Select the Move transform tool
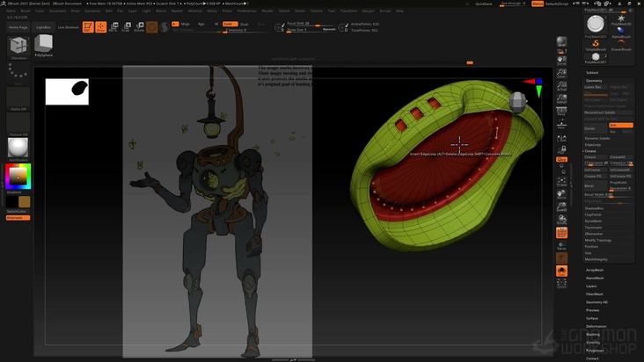Image resolution: width=644 pixels, height=362 pixels. tap(113, 27)
